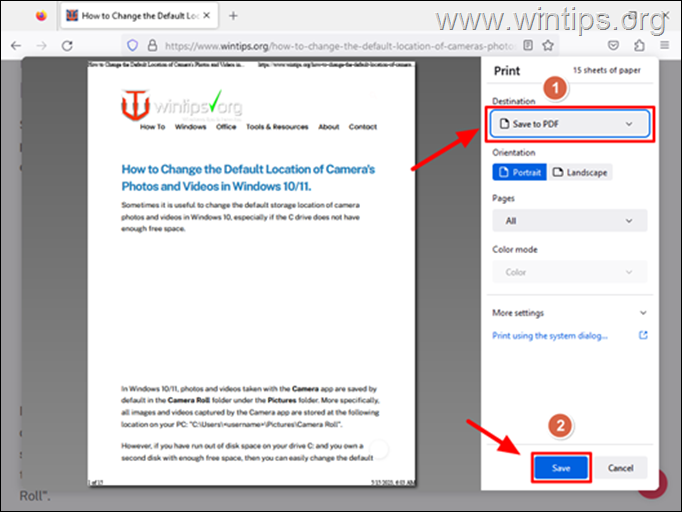
Task: Click 'Office' in preview page menu
Action: pyautogui.click(x=226, y=127)
